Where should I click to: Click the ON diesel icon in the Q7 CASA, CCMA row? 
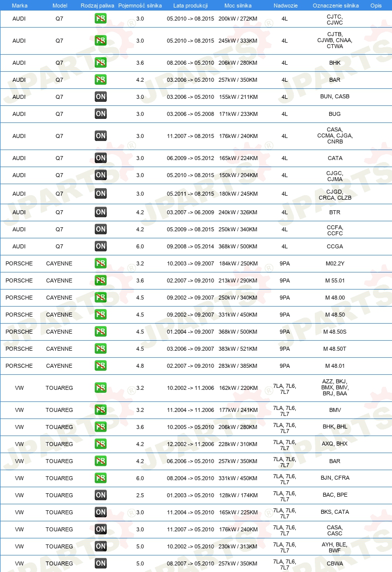[x=101, y=135]
